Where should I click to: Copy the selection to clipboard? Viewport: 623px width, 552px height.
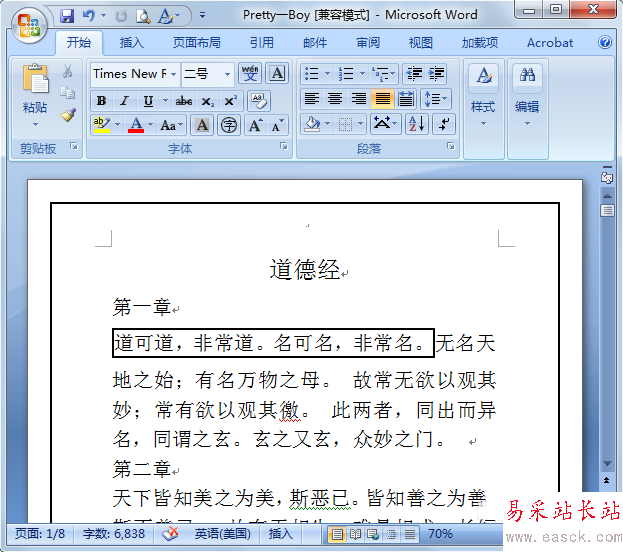coord(68,93)
